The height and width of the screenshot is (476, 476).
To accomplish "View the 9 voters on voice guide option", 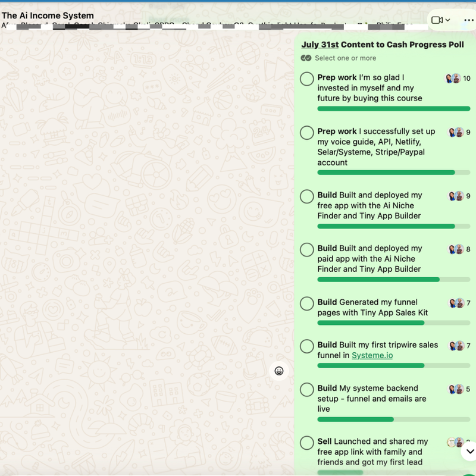I will pyautogui.click(x=459, y=132).
